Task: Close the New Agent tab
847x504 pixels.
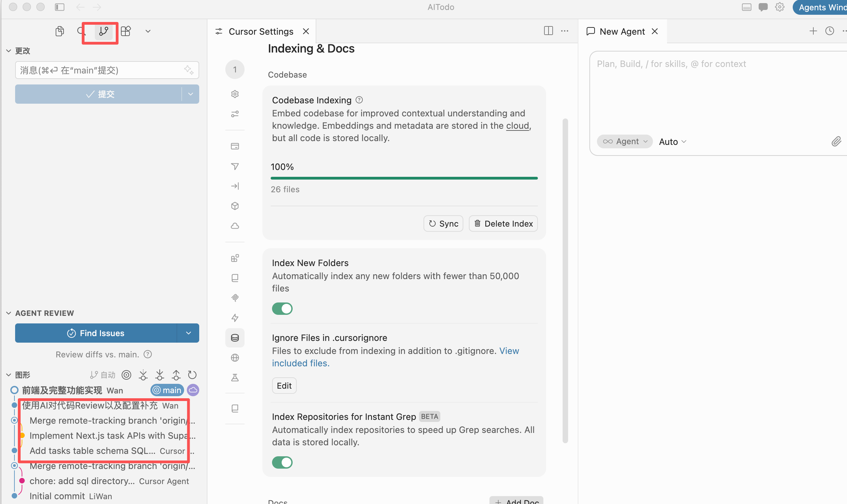Action: [x=655, y=31]
